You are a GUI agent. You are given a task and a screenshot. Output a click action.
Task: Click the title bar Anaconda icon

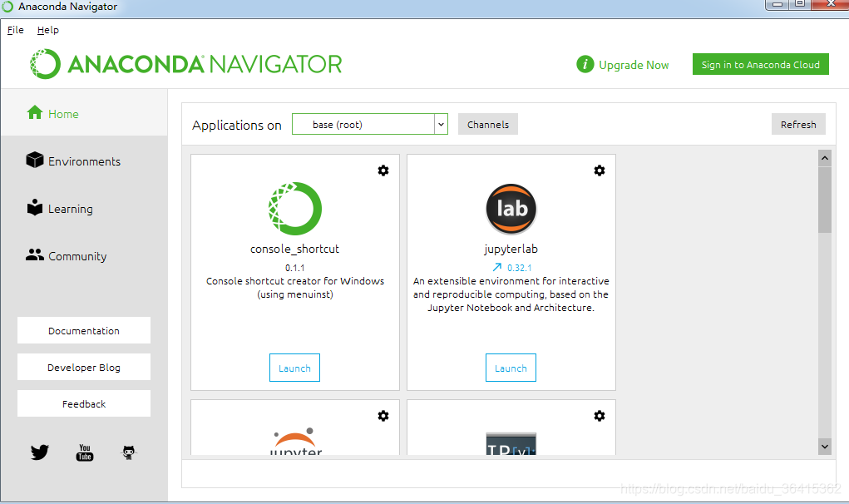pyautogui.click(x=7, y=7)
